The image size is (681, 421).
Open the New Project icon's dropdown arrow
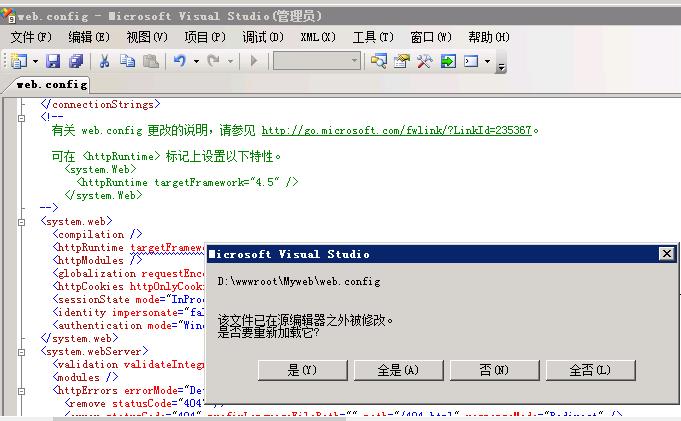point(36,61)
